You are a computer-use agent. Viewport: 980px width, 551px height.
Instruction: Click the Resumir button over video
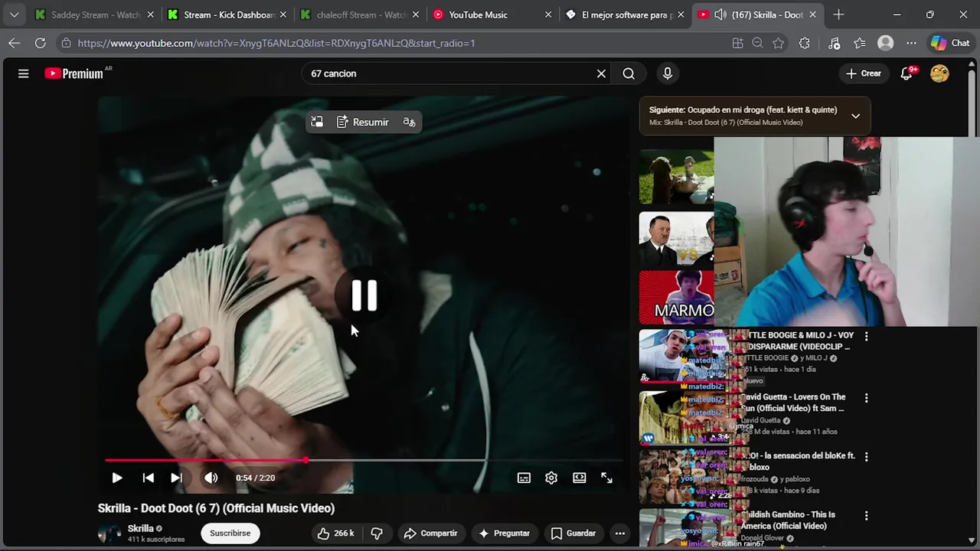pos(363,122)
